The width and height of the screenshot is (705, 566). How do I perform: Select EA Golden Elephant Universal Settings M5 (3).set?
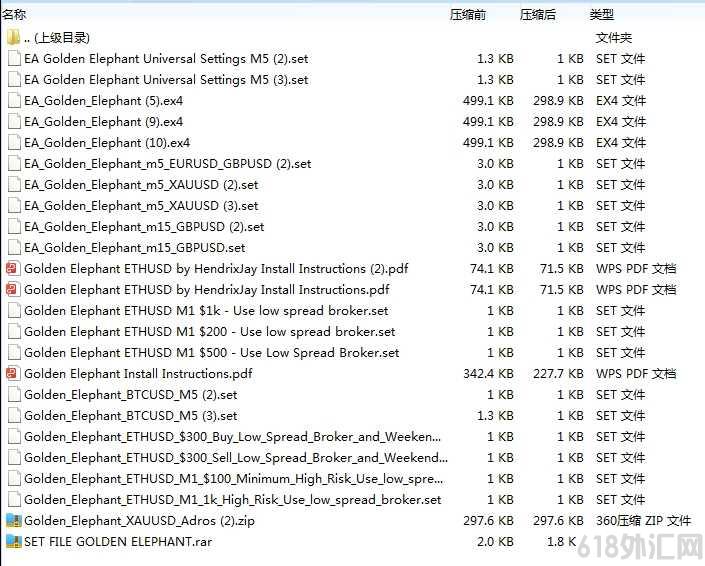[166, 80]
